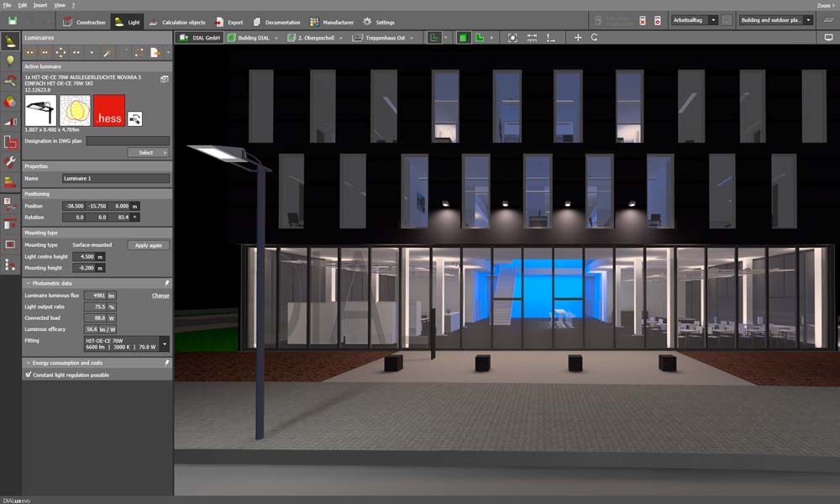The image size is (840, 504).
Task: Click the zoom-to-fit view icon
Action: pyautogui.click(x=512, y=38)
